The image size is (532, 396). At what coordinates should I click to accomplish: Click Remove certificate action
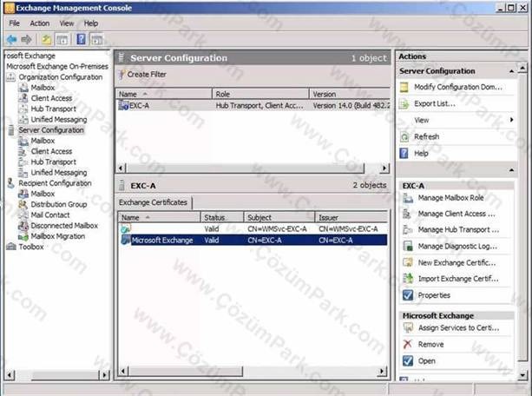pyautogui.click(x=430, y=345)
